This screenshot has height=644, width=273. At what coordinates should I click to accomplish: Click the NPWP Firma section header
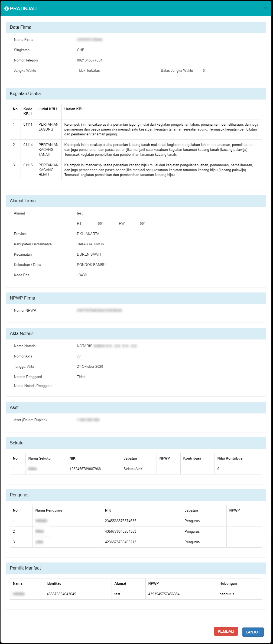point(22,298)
